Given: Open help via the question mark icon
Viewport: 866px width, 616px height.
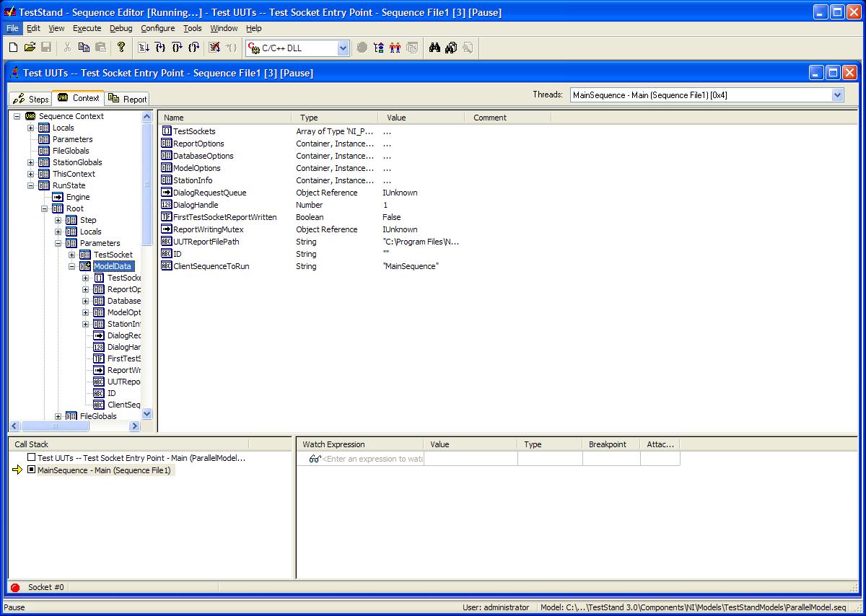Looking at the screenshot, I should (x=121, y=48).
